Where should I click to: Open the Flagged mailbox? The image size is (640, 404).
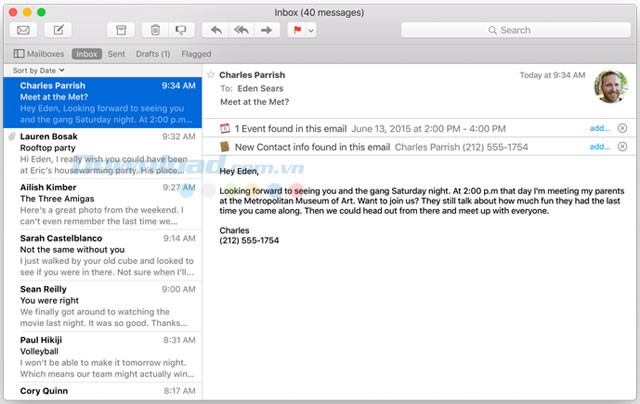tap(196, 54)
